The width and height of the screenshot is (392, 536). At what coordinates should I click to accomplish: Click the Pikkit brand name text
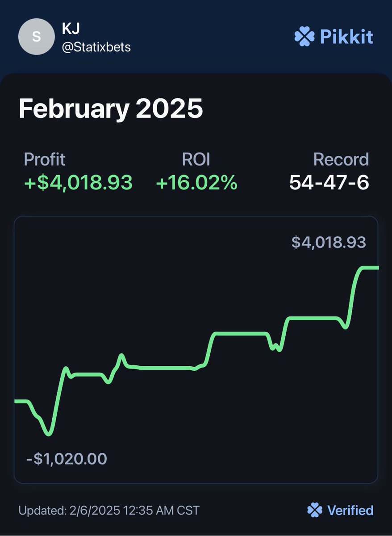click(346, 37)
